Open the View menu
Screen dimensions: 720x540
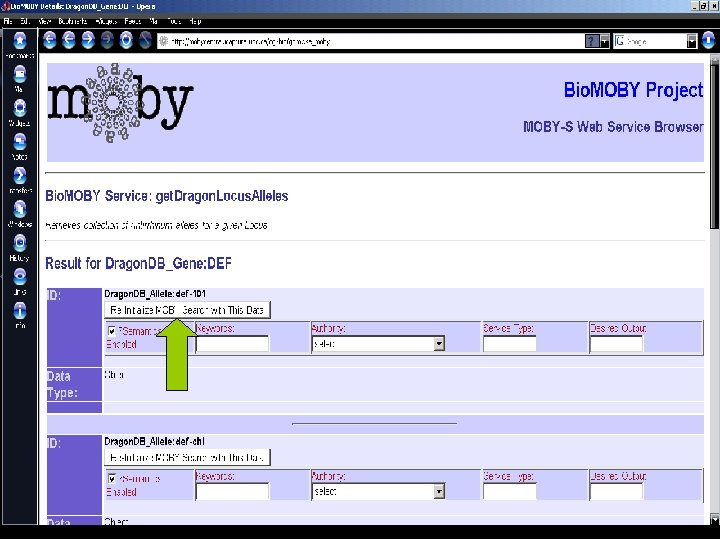(x=45, y=21)
